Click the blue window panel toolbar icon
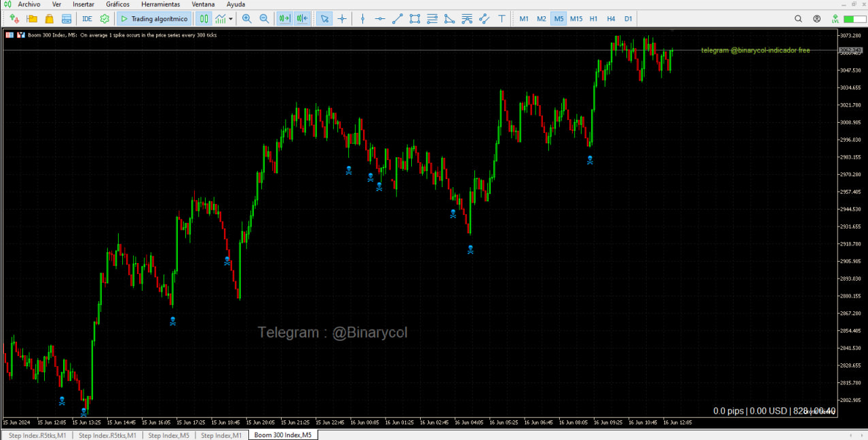Screen dimensions: 868x440 67,19
